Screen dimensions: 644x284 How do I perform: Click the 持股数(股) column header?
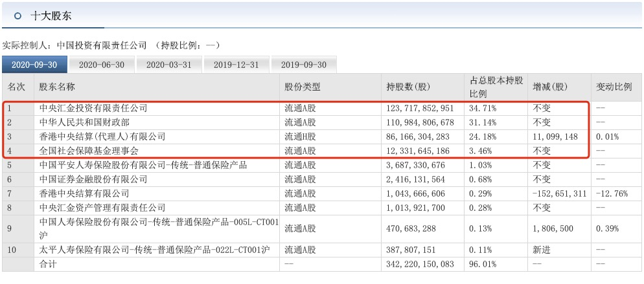408,87
